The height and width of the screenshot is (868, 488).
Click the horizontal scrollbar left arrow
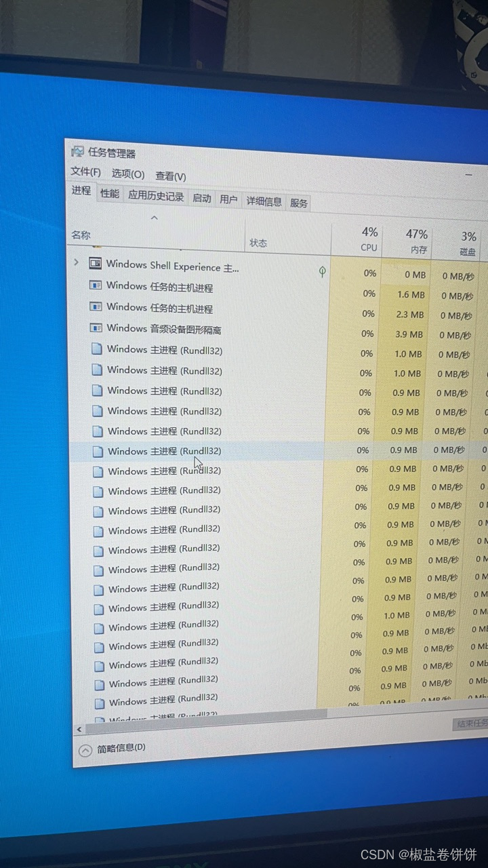coord(79,730)
